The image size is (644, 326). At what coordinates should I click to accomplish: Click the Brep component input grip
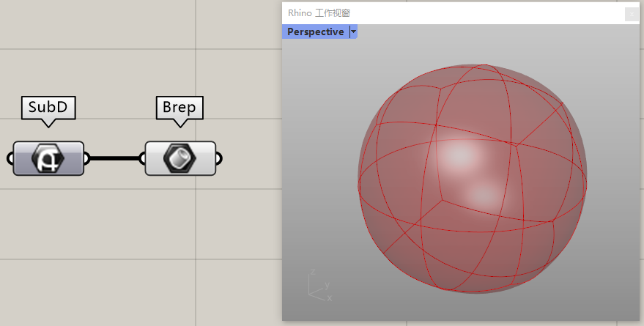click(x=143, y=158)
